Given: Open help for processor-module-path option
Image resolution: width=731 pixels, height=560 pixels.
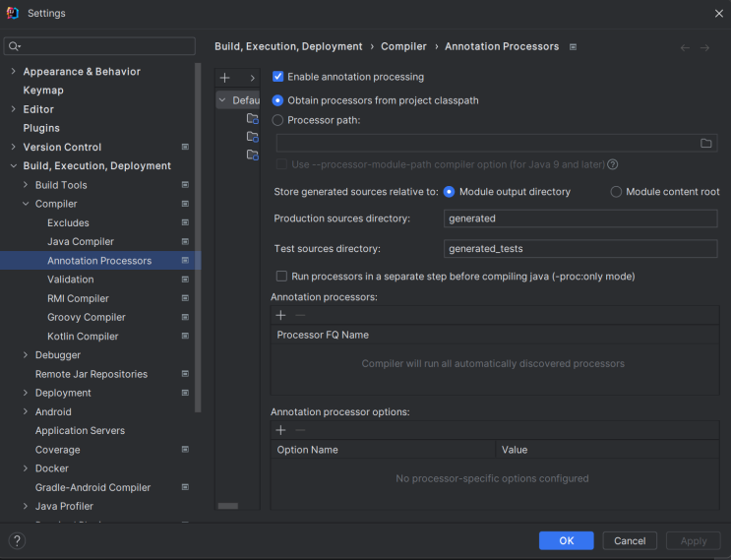Looking at the screenshot, I should pos(613,164).
